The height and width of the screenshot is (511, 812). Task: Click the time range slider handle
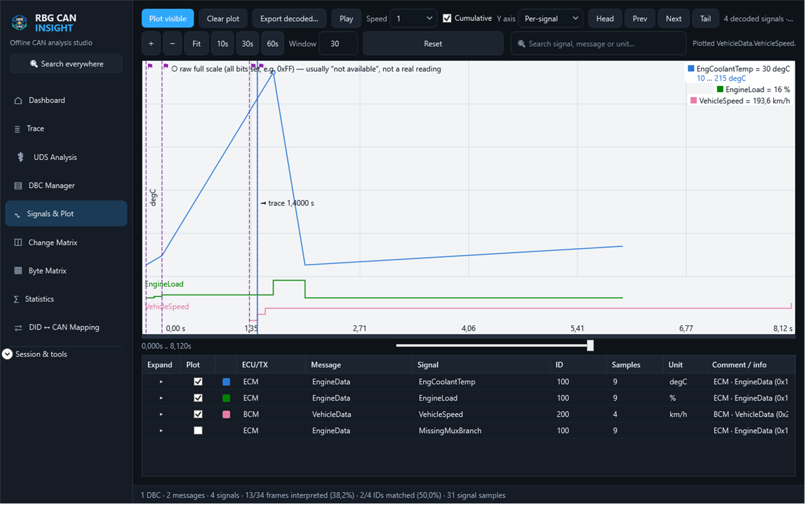click(x=590, y=346)
